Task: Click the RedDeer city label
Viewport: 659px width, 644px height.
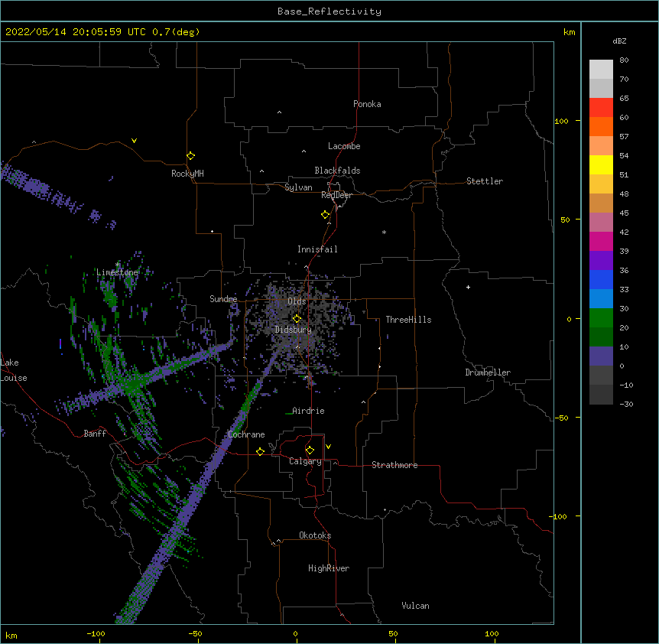Action: pyautogui.click(x=336, y=195)
